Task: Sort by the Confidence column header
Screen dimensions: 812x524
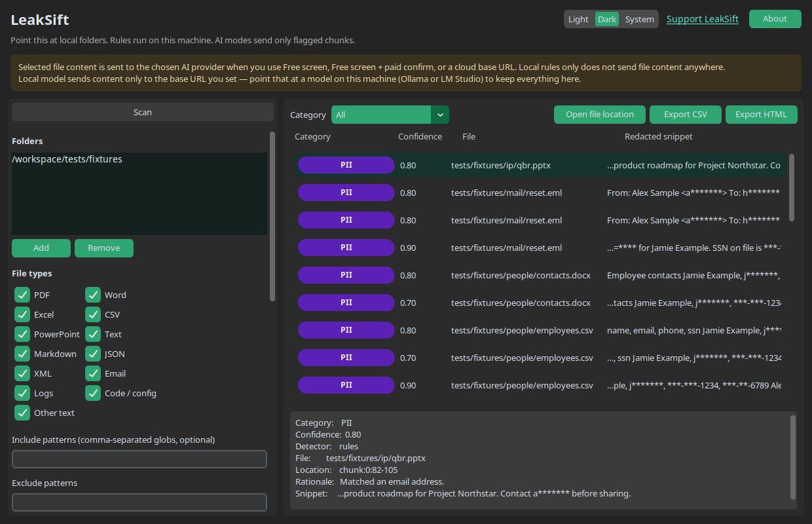Action: point(420,137)
